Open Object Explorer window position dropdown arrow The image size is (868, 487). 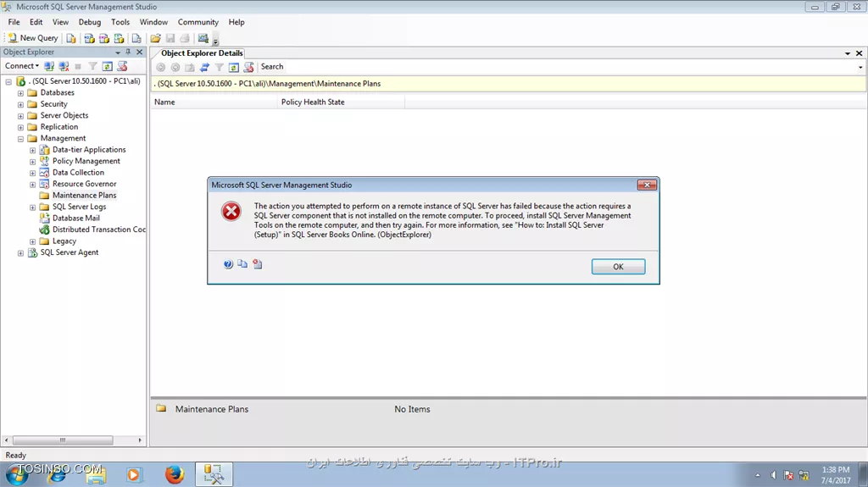(x=117, y=52)
